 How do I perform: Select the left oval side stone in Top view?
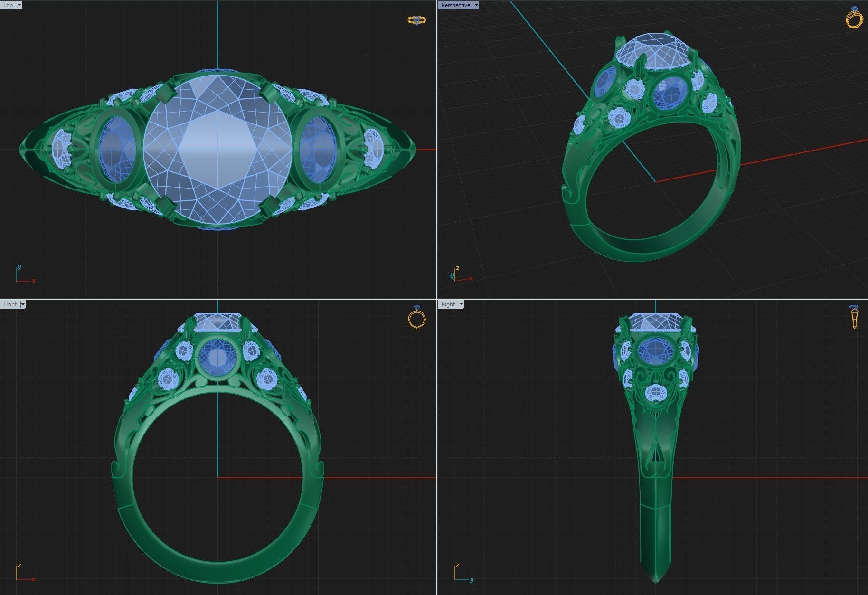pos(118,149)
